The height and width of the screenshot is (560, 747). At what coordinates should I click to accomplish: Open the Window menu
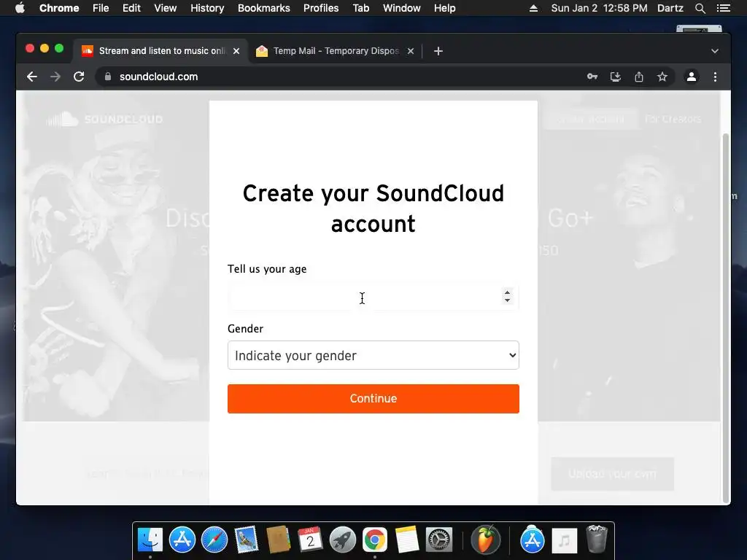point(402,8)
